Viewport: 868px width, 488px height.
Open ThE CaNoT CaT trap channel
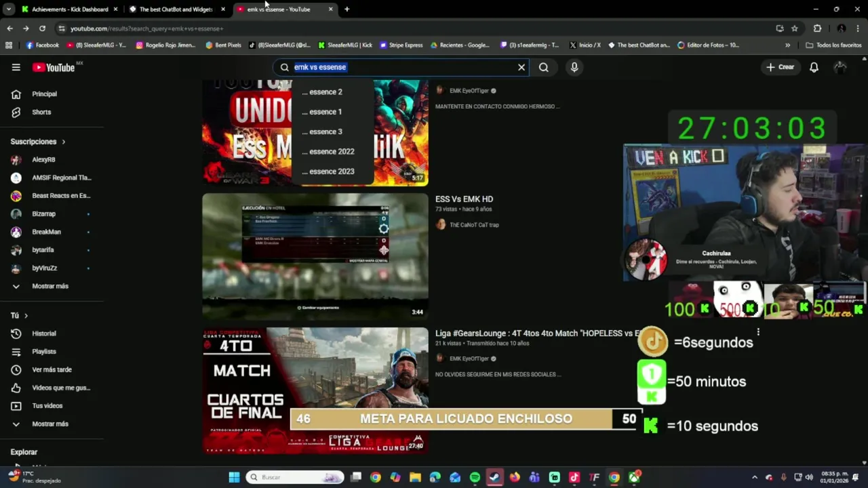[474, 225]
